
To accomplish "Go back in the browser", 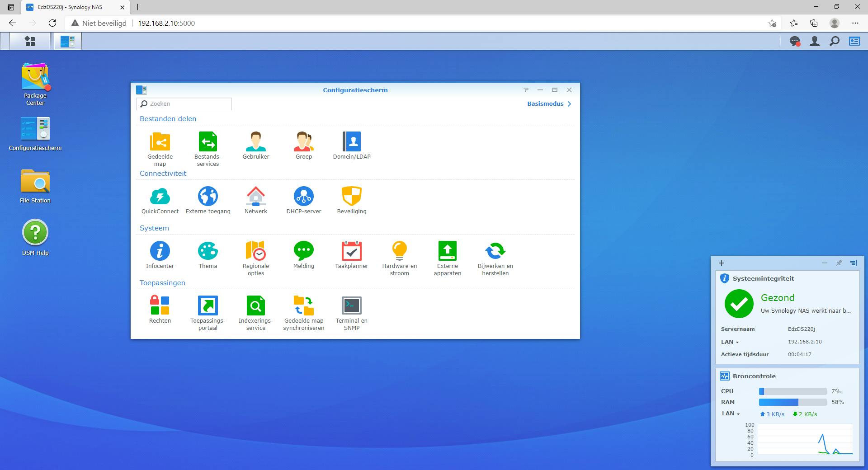I will (x=13, y=23).
